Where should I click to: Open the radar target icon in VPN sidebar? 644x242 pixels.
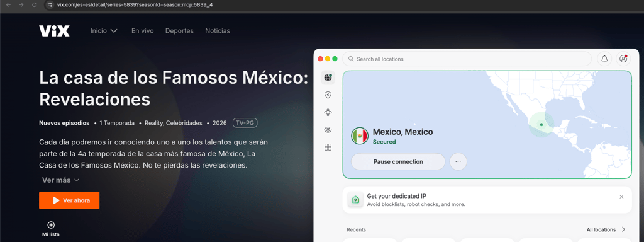[x=328, y=130]
